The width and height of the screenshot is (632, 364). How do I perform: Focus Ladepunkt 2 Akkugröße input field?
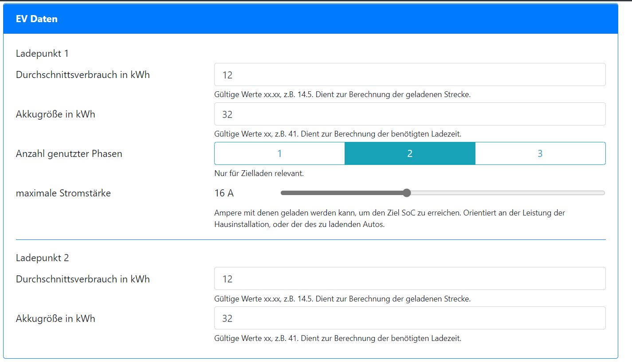410,318
